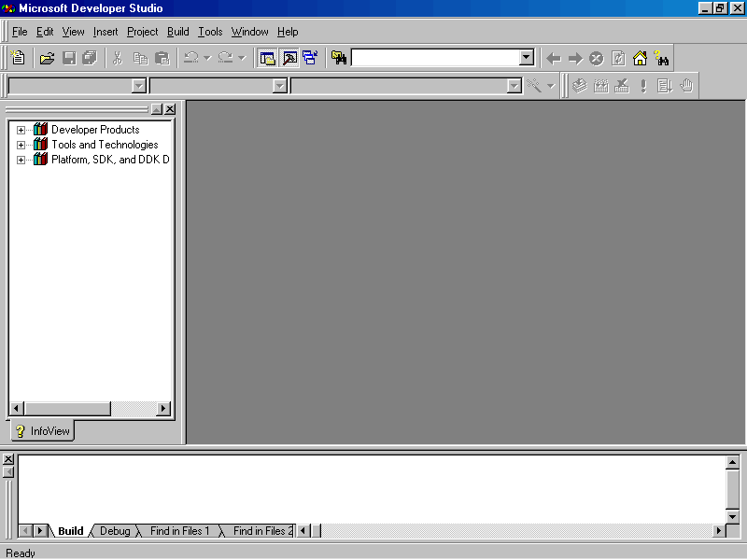Click the Execute Program exclamation icon
Screen dimensions: 747x560
point(643,86)
